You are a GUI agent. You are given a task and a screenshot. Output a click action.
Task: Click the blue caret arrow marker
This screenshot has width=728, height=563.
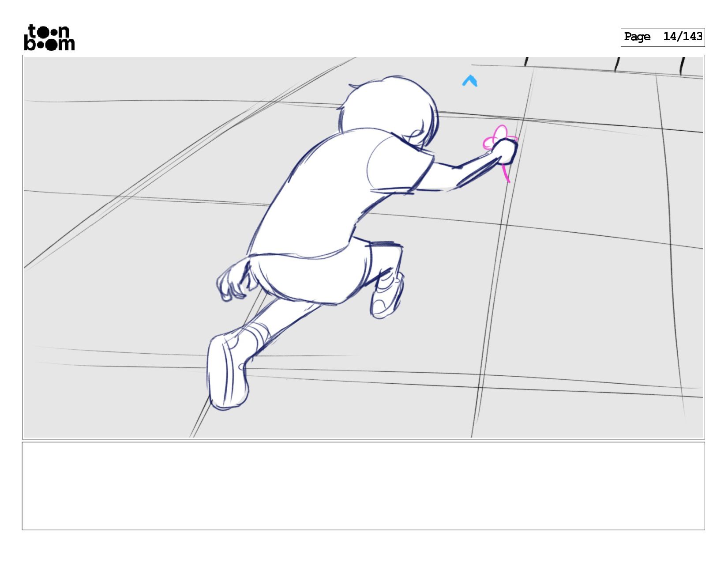point(469,81)
